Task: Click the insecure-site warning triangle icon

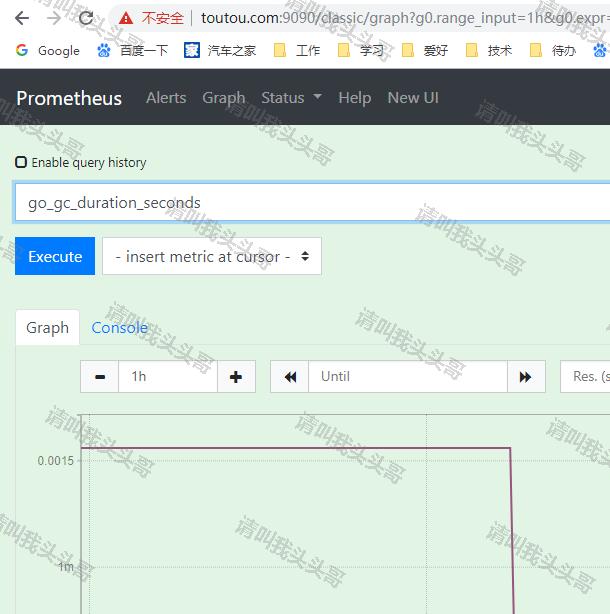Action: [126, 18]
